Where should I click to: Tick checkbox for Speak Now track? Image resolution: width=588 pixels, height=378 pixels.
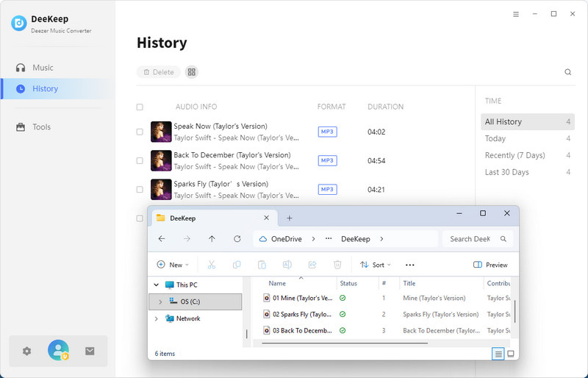[140, 132]
